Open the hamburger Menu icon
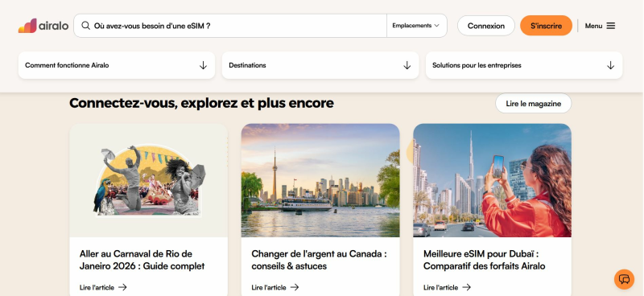The image size is (644, 296). (611, 26)
